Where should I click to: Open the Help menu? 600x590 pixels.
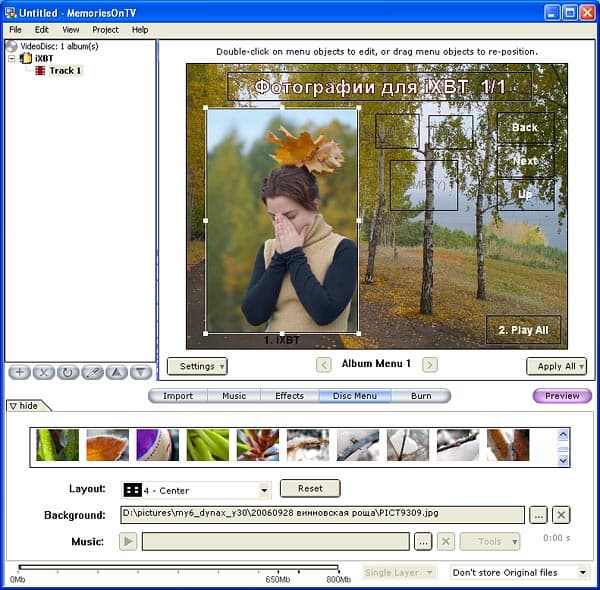[x=140, y=29]
